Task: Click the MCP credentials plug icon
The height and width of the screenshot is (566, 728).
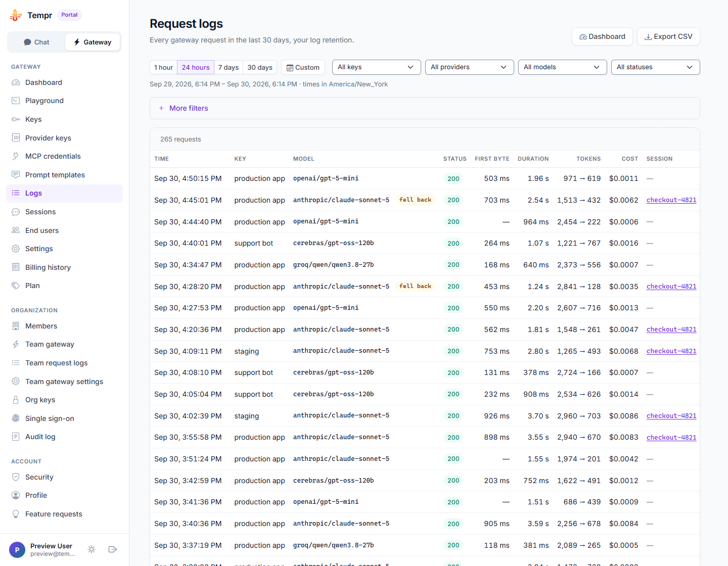Action: pyautogui.click(x=16, y=156)
